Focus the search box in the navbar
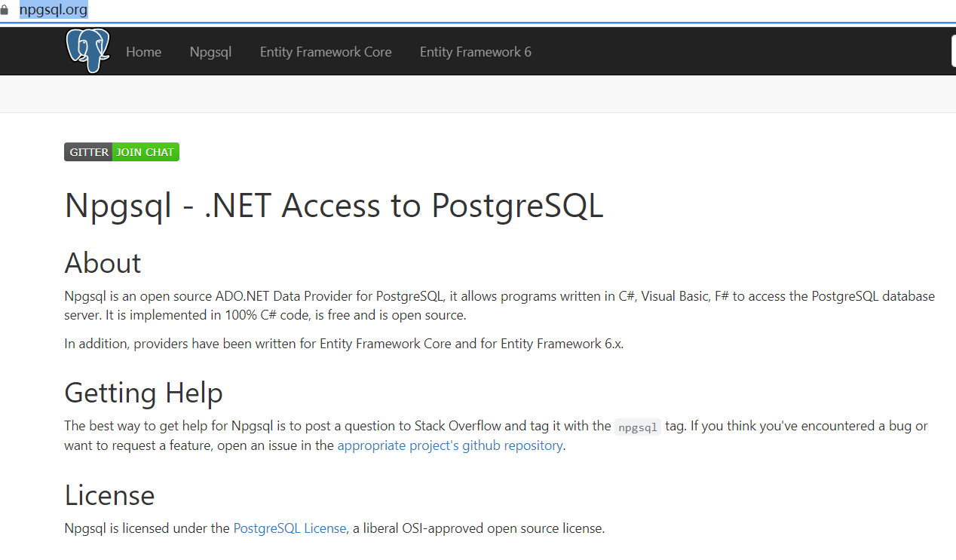 point(953,51)
